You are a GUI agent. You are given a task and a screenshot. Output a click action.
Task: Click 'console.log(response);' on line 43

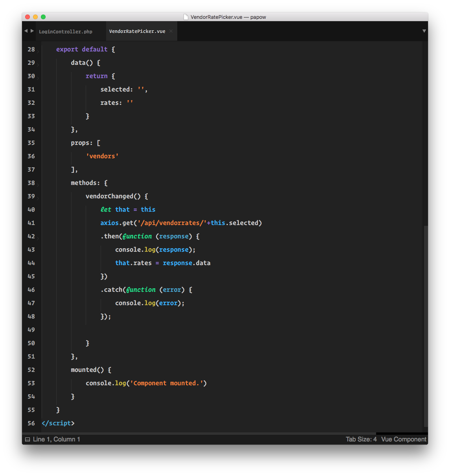[x=155, y=250]
